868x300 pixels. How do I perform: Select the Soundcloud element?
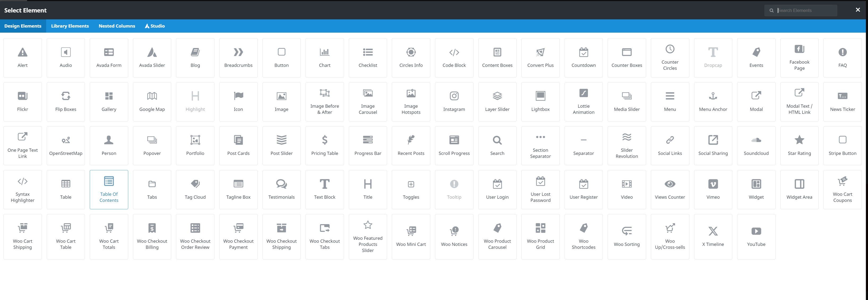point(756,145)
